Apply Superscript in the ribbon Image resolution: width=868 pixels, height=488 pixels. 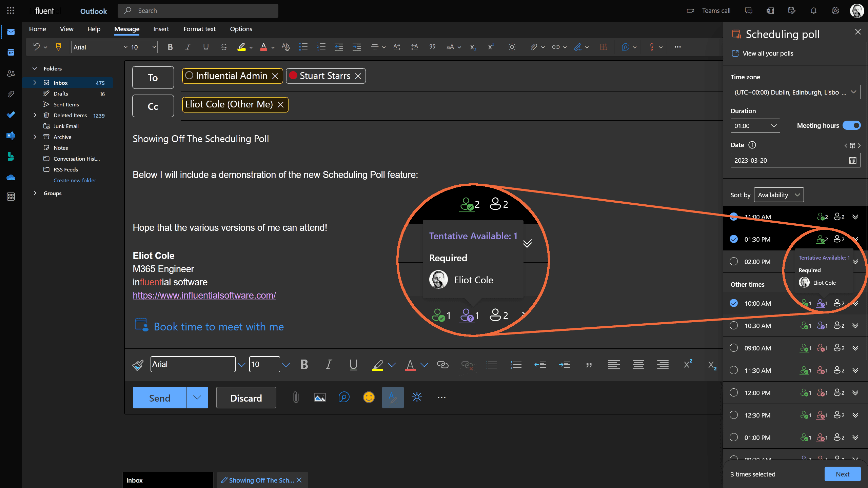pyautogui.click(x=491, y=47)
